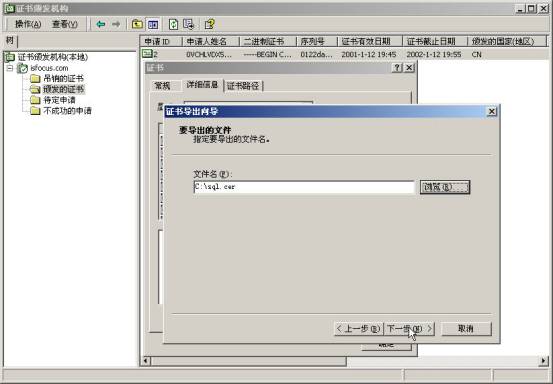Click the refresh toolbar icon
Screen dimensions: 553x384
[173, 24]
